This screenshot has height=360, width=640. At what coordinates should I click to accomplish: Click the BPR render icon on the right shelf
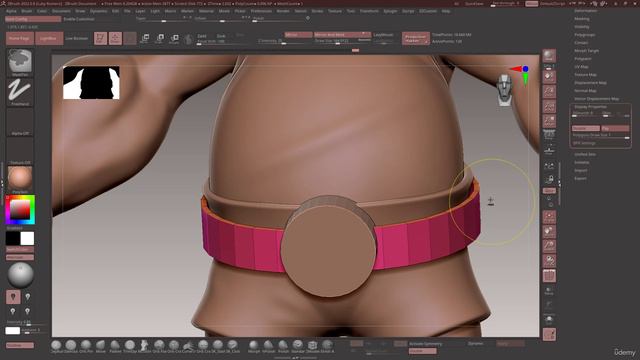click(549, 56)
